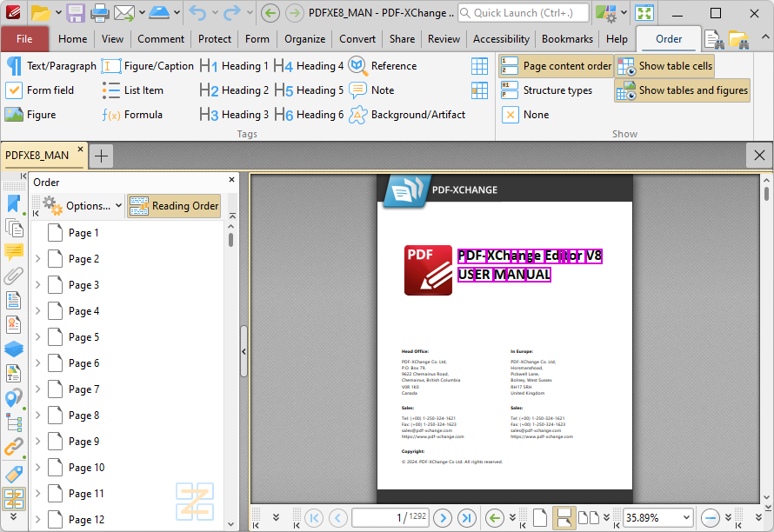Apply the Heading 1 tag
The height and width of the screenshot is (532, 774).
234,66
